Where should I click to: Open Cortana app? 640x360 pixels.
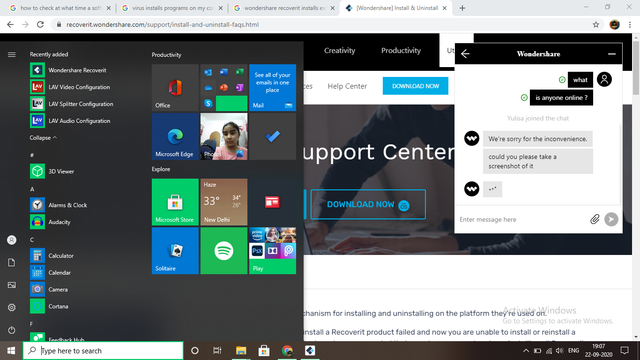[49, 307]
